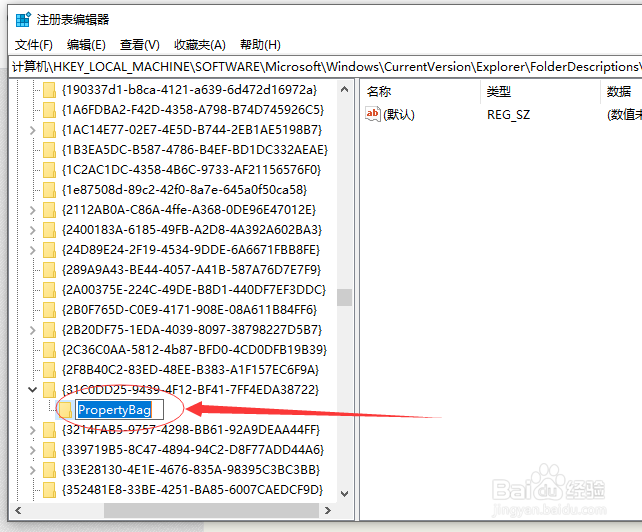Select folder icon of {1A6FDBA2-F42D-4358-A798-B74D745926C5}
Viewport: 642px width, 532px height.
pos(50,110)
